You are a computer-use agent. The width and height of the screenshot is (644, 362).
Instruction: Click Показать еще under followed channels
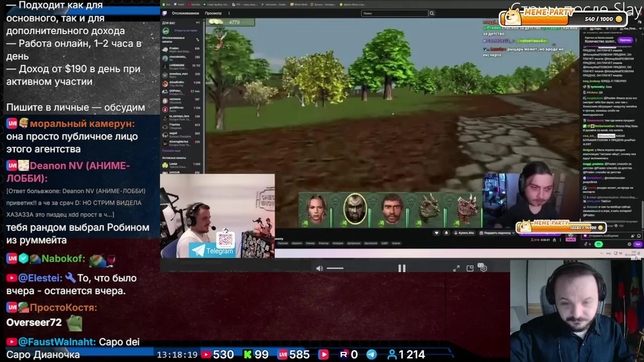pyautogui.click(x=171, y=151)
